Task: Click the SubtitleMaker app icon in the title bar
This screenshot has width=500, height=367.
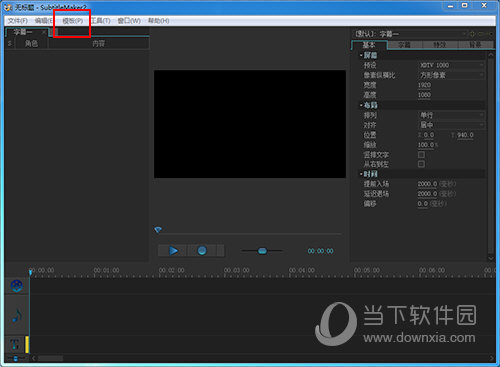Action: click(8, 7)
